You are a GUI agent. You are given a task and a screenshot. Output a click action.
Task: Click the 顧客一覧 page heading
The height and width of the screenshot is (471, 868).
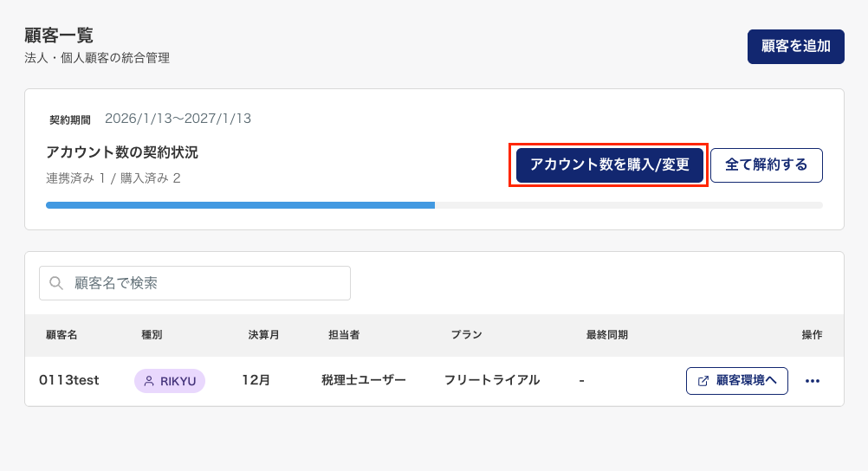click(x=59, y=35)
